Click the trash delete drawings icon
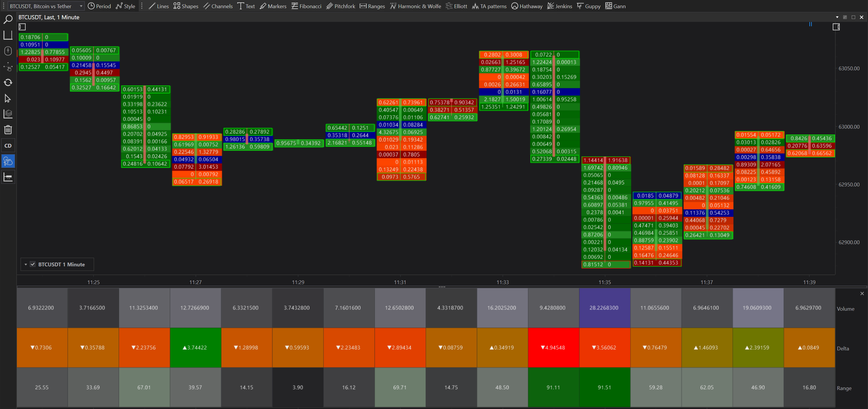 [x=8, y=130]
